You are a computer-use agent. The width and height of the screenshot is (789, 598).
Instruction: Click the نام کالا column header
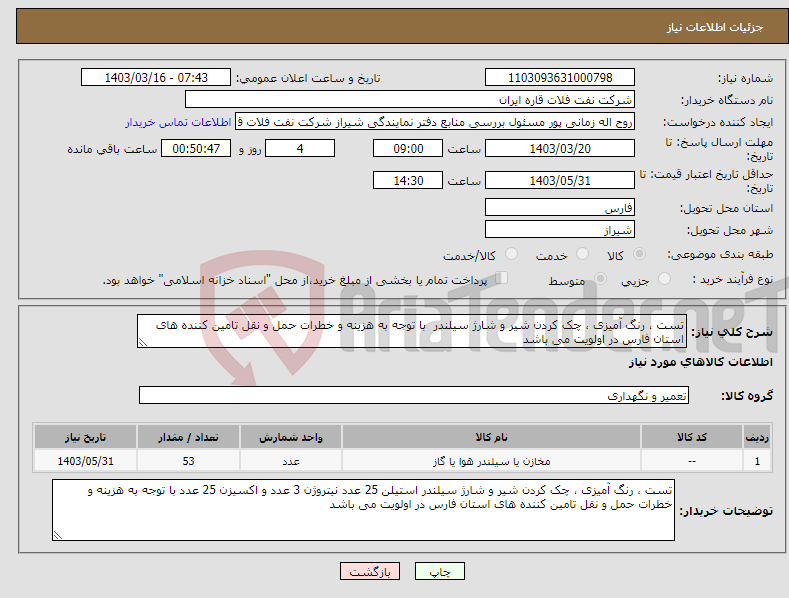(491, 437)
